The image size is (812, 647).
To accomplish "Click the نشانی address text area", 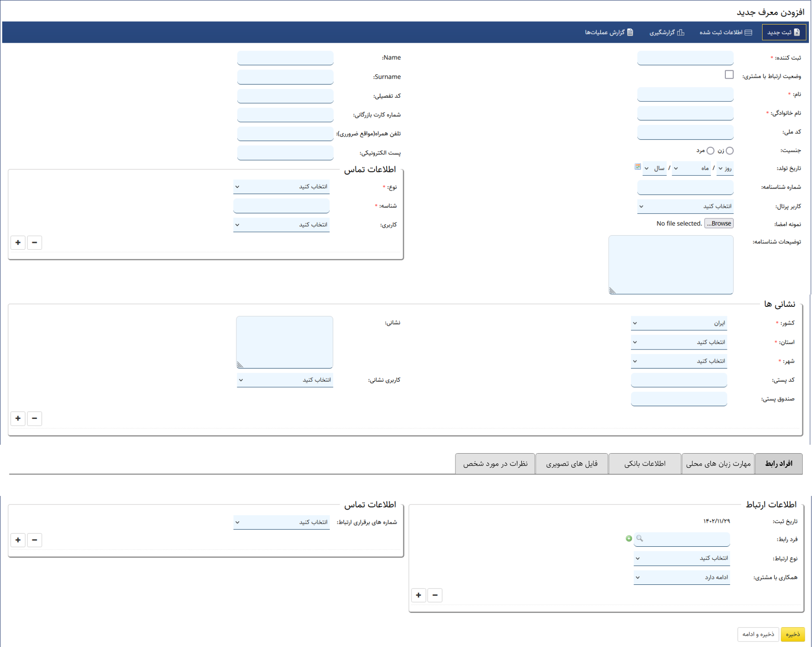I will point(285,342).
